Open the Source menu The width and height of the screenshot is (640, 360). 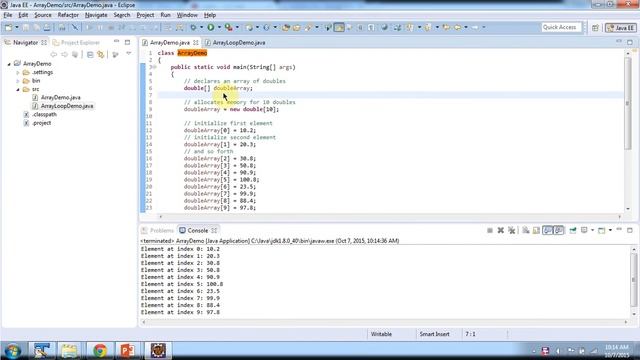pos(43,15)
